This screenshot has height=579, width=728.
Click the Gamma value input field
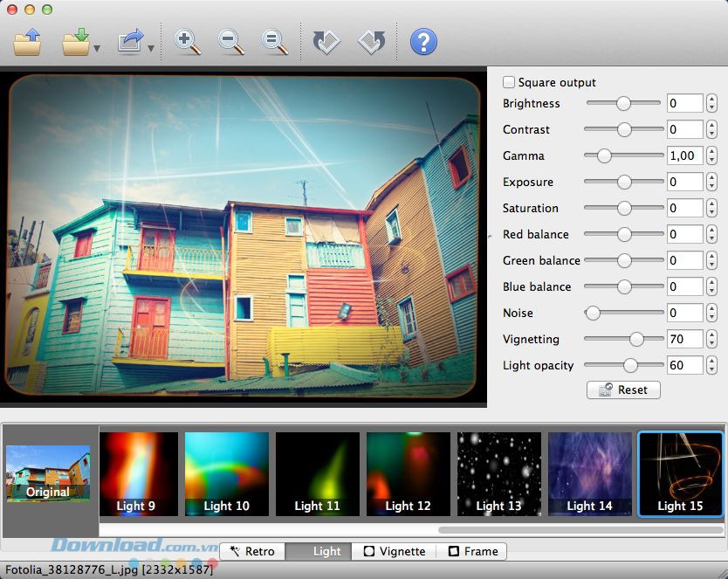click(685, 156)
